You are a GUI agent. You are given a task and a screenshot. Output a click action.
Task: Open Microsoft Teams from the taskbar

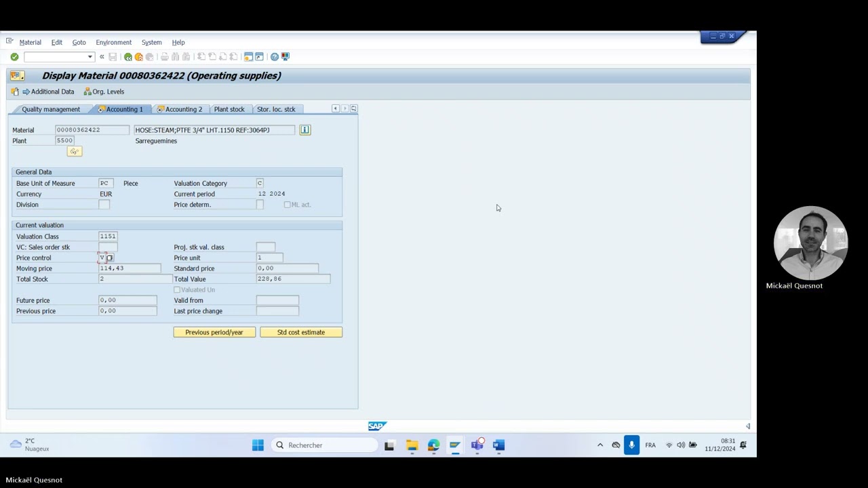click(x=477, y=445)
